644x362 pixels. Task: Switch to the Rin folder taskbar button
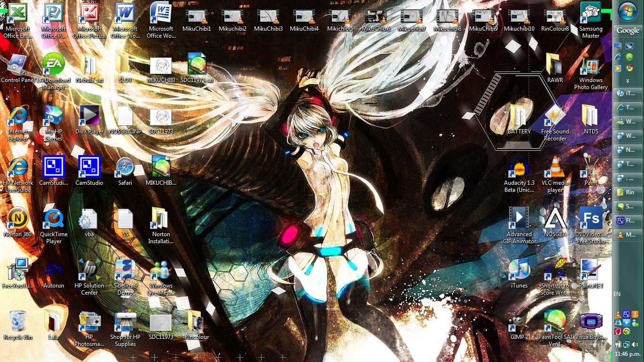628,192
